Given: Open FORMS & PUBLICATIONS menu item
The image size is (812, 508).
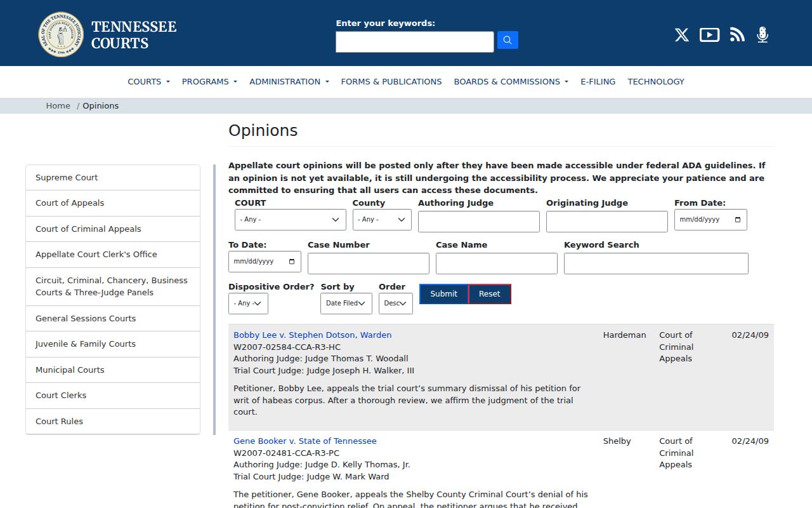Looking at the screenshot, I should coord(391,81).
